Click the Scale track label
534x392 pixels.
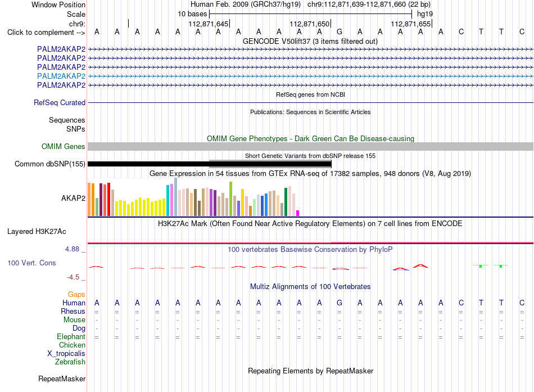tap(76, 14)
